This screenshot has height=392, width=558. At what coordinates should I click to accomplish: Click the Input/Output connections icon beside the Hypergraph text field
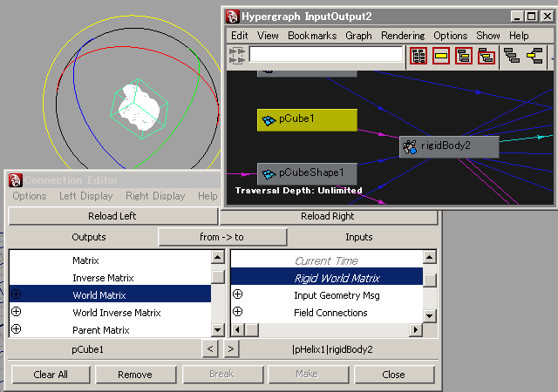pyautogui.click(x=237, y=56)
